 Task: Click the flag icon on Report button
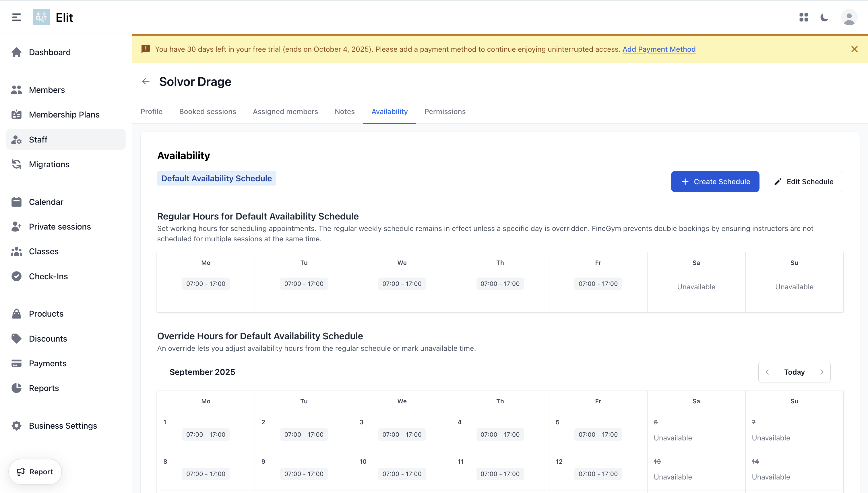click(x=21, y=472)
